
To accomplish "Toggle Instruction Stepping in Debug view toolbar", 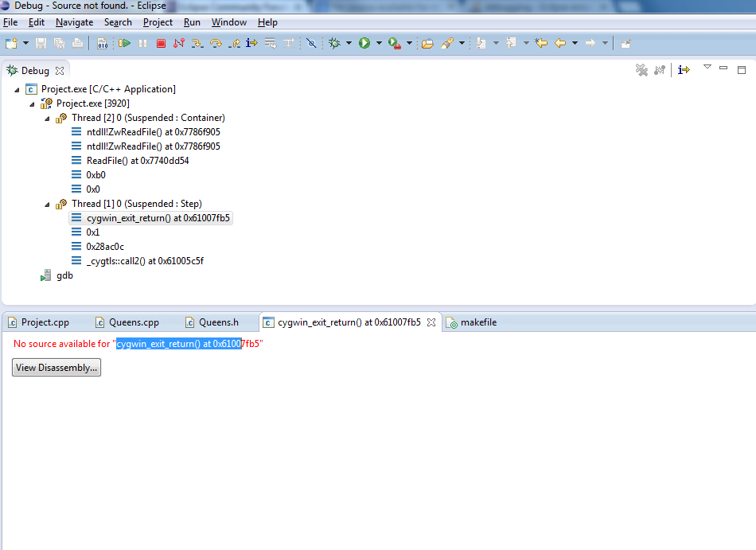I will [x=684, y=70].
